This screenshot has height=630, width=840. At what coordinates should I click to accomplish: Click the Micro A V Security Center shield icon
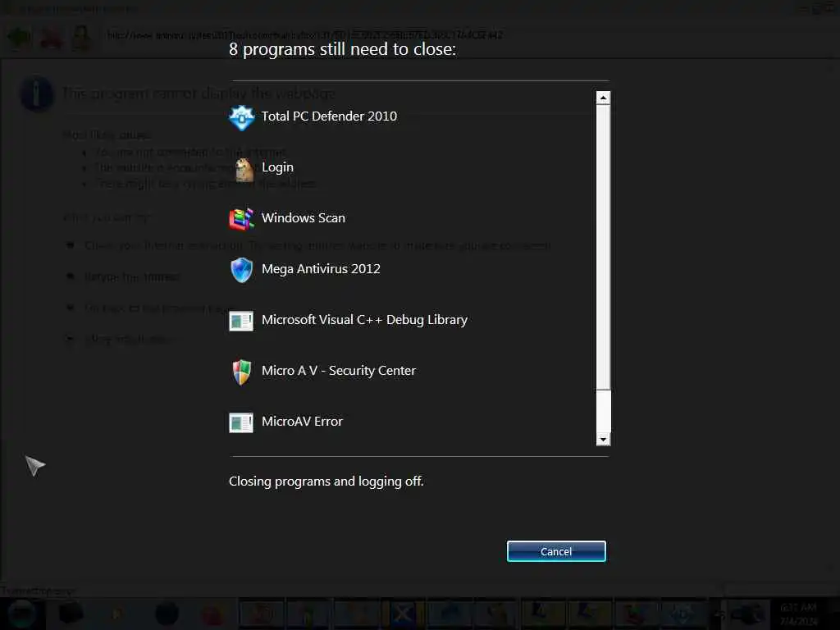[x=242, y=372]
